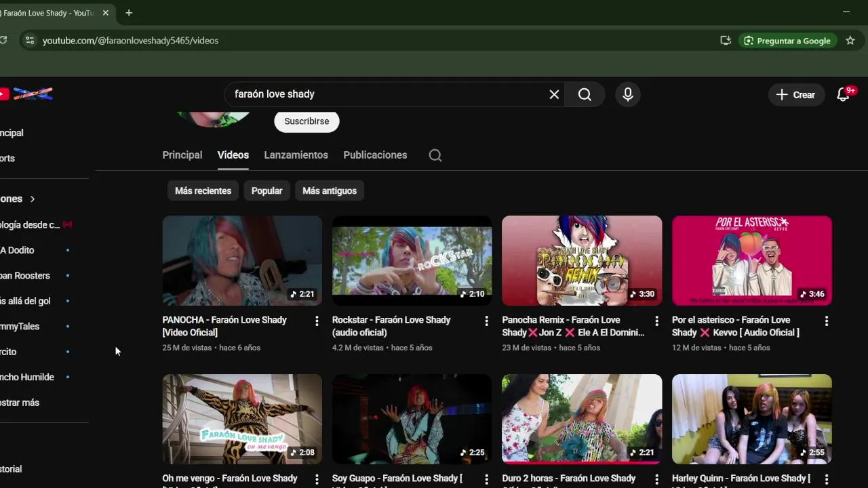Open Por el asterisco thumbnail
The height and width of the screenshot is (488, 868).
(751, 261)
